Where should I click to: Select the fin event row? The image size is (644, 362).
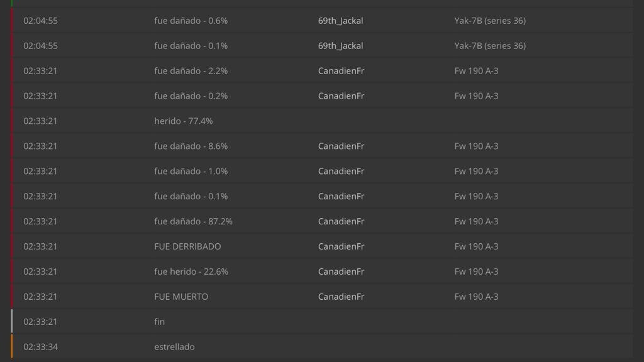pyautogui.click(x=159, y=322)
